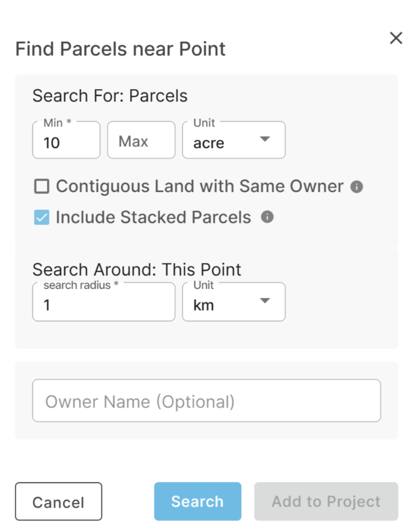Focus the Min parcel size field

[66, 140]
